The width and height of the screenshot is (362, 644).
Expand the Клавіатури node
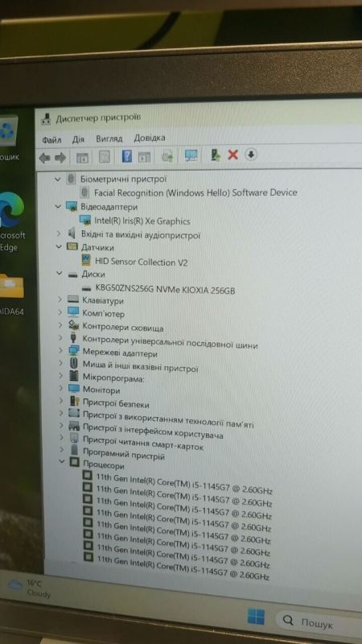(x=60, y=299)
